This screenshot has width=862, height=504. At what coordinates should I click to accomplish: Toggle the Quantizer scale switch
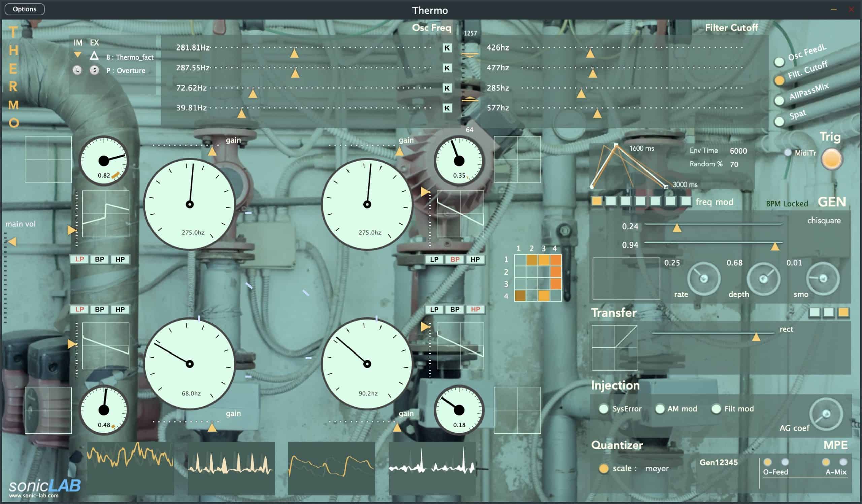604,468
